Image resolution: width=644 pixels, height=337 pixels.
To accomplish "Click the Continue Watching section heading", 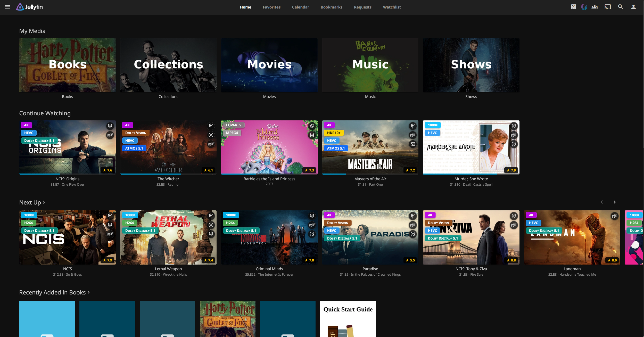I will (x=45, y=113).
